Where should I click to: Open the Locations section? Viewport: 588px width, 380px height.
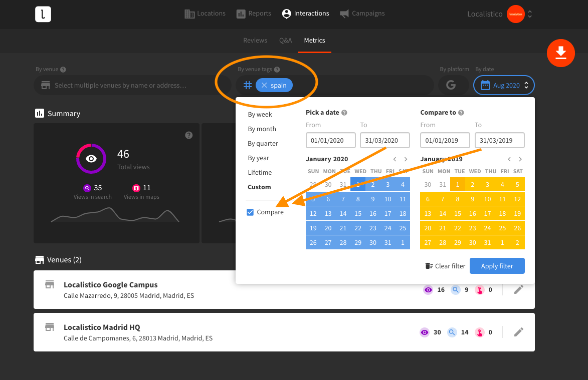click(205, 14)
